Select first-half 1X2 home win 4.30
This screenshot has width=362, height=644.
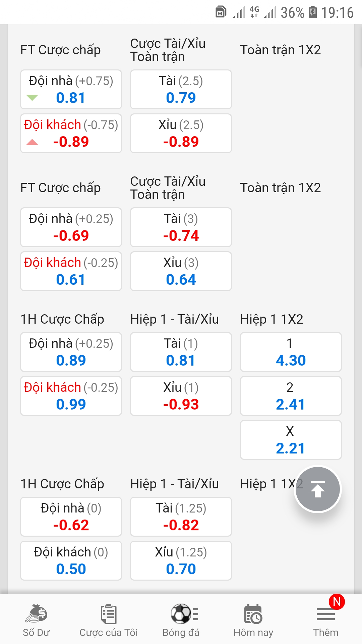point(291,352)
